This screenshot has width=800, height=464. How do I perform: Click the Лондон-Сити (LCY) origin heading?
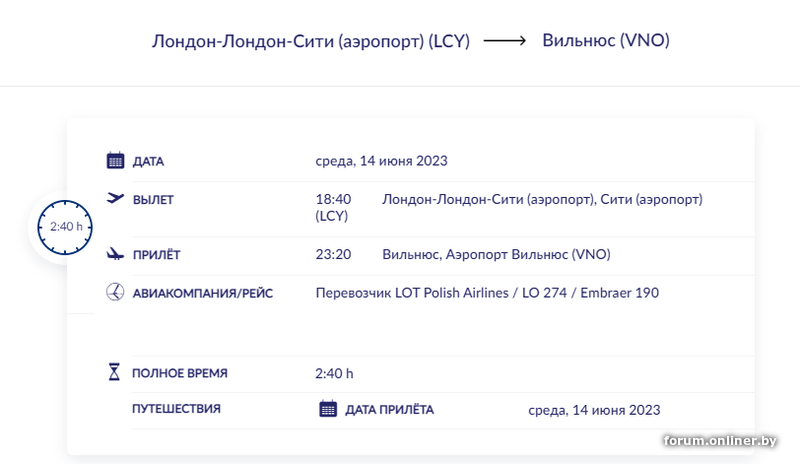pos(310,42)
